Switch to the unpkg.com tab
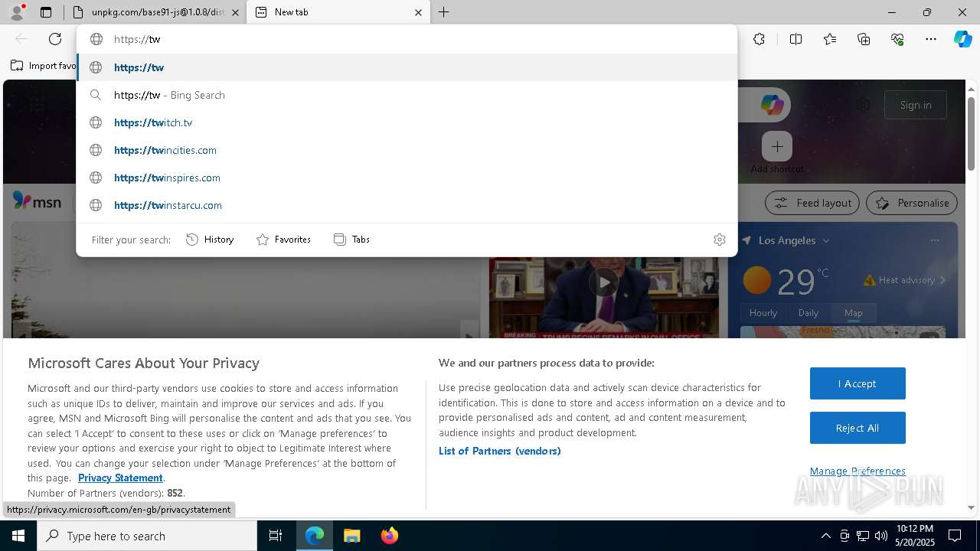This screenshot has height=551, width=980. tap(158, 12)
